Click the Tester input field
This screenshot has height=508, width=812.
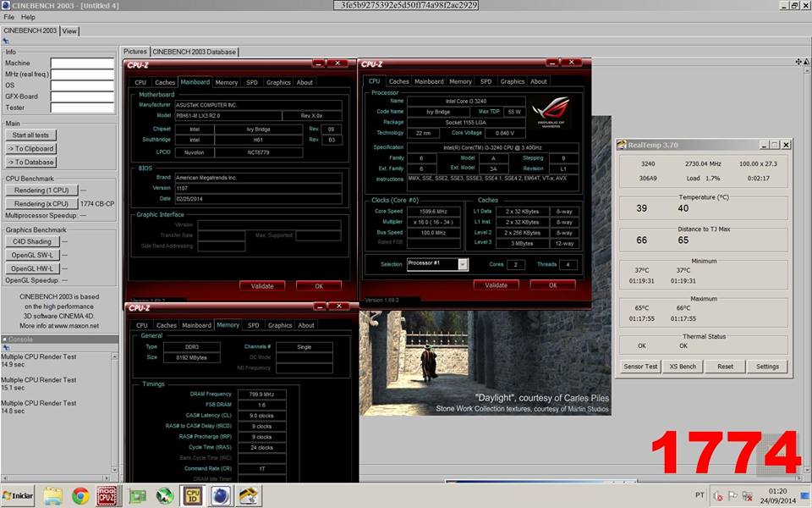[82, 108]
